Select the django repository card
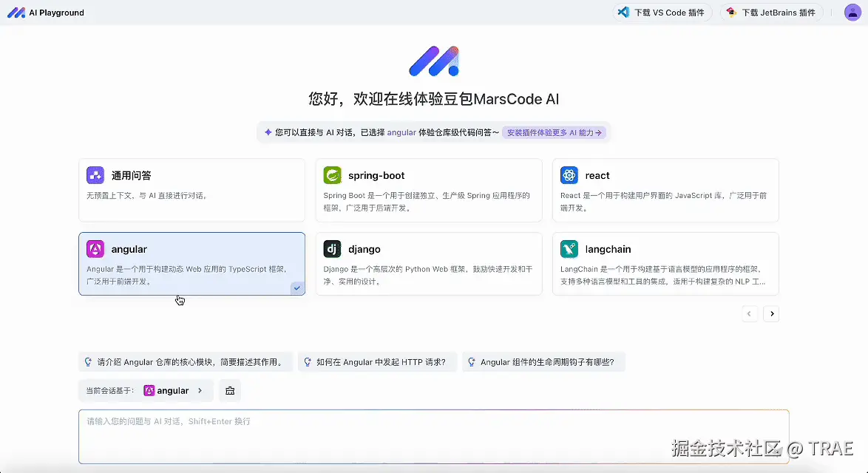The height and width of the screenshot is (473, 868). pyautogui.click(x=429, y=264)
